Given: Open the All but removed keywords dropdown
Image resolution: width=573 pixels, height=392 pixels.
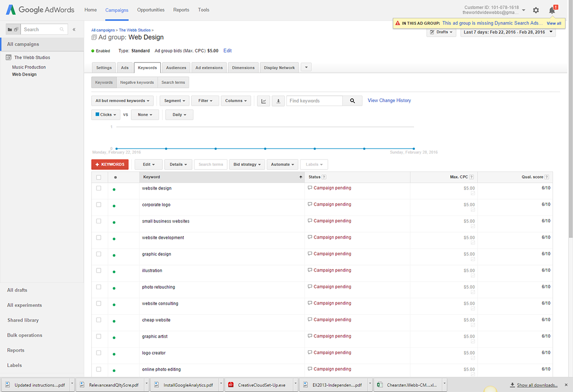Looking at the screenshot, I should click(122, 101).
